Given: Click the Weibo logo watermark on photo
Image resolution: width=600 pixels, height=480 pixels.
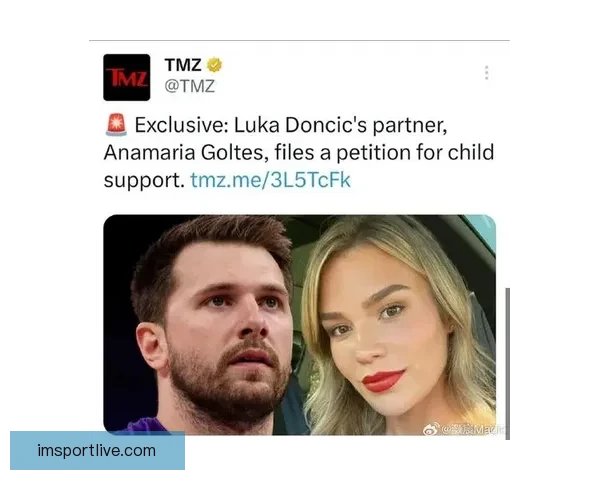Looking at the screenshot, I should pyautogui.click(x=431, y=428).
